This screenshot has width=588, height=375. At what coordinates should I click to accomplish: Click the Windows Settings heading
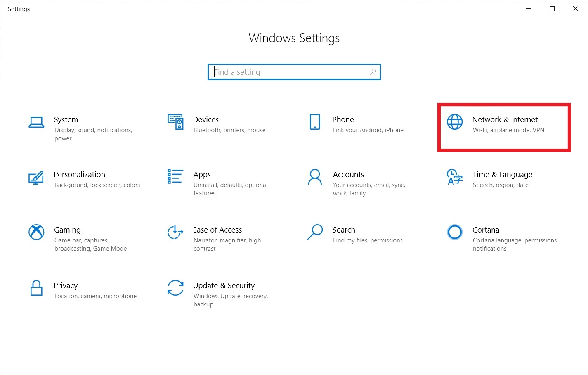(x=294, y=38)
